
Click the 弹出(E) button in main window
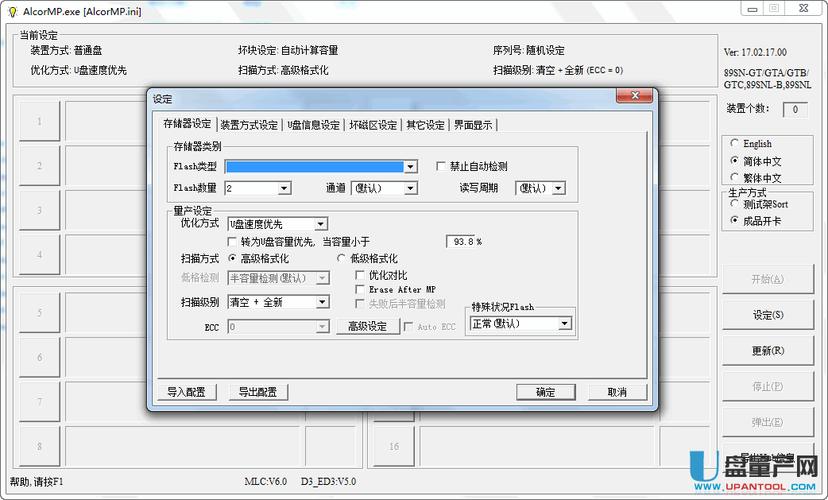767,422
